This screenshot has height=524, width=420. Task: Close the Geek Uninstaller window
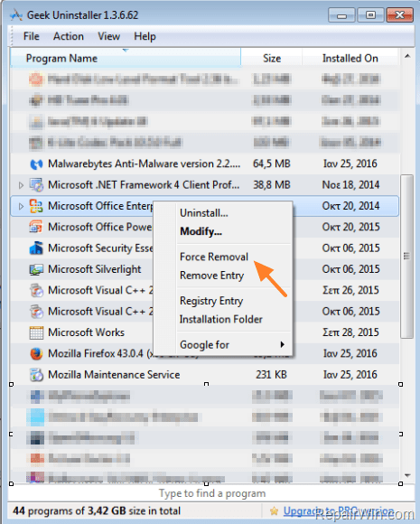(399, 15)
